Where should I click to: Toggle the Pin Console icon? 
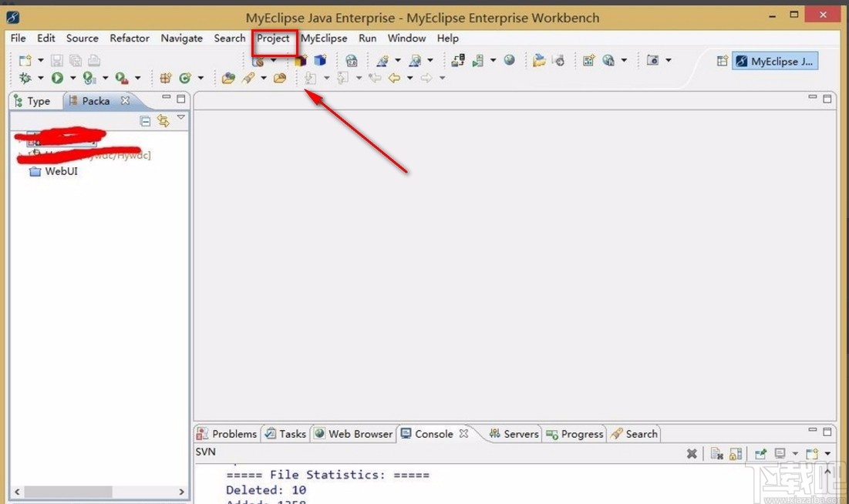(x=761, y=454)
